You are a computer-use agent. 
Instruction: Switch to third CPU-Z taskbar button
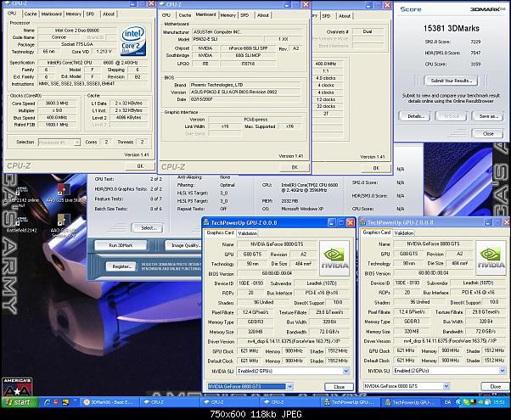tap(290, 402)
